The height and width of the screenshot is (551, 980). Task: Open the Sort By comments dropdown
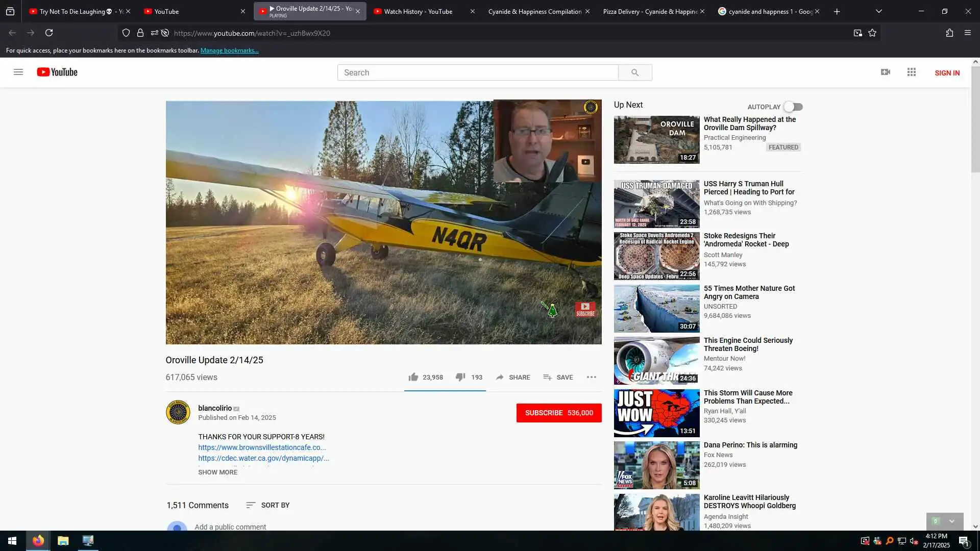(268, 505)
